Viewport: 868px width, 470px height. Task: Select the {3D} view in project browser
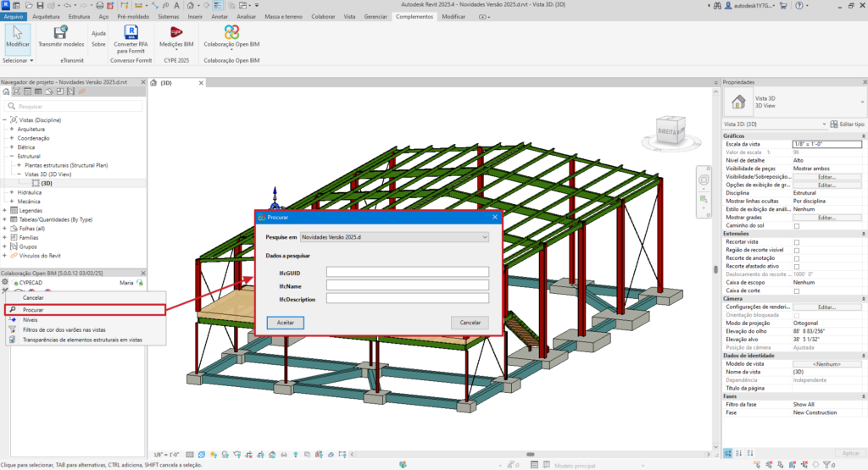pos(47,183)
